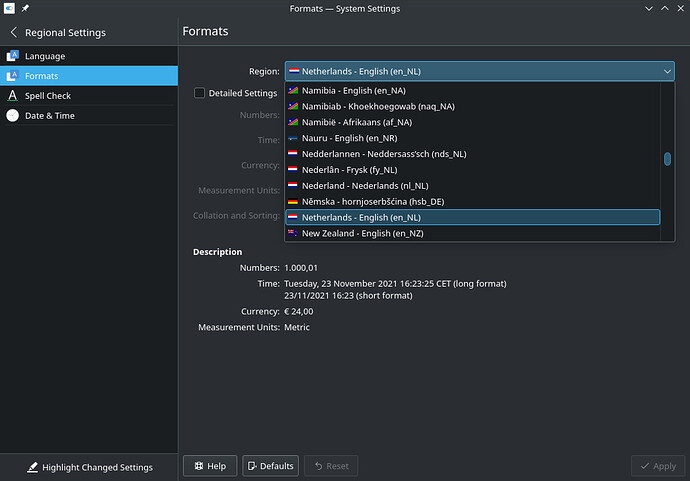Click the pin icon in title bar

(25, 8)
